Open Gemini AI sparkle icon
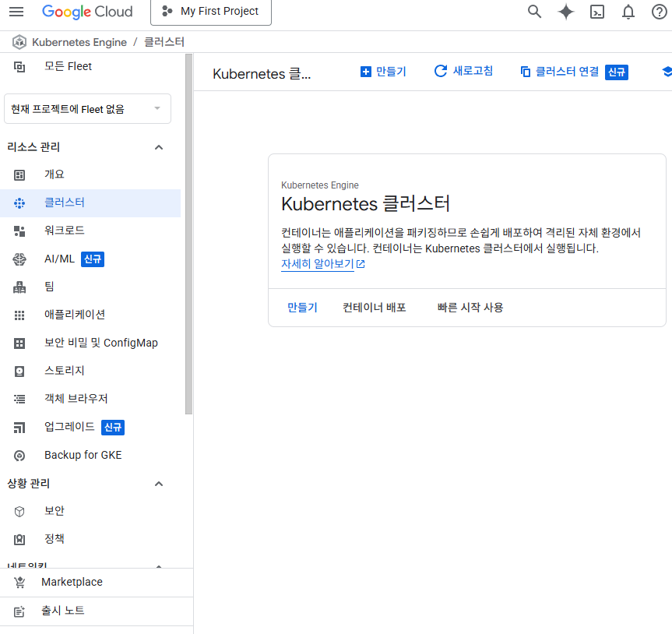 click(x=566, y=12)
